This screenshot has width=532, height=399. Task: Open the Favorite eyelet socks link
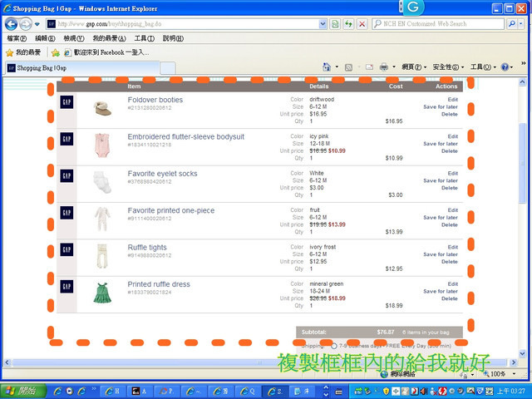tap(162, 174)
